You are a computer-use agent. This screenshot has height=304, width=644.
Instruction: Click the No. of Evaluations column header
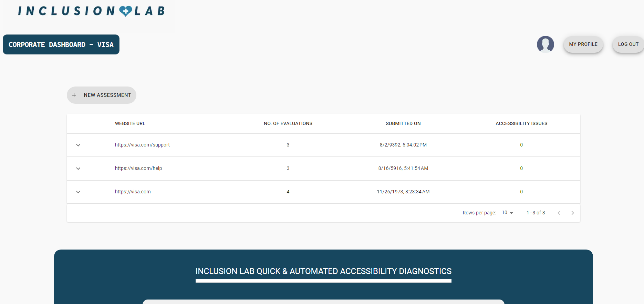[x=288, y=123]
